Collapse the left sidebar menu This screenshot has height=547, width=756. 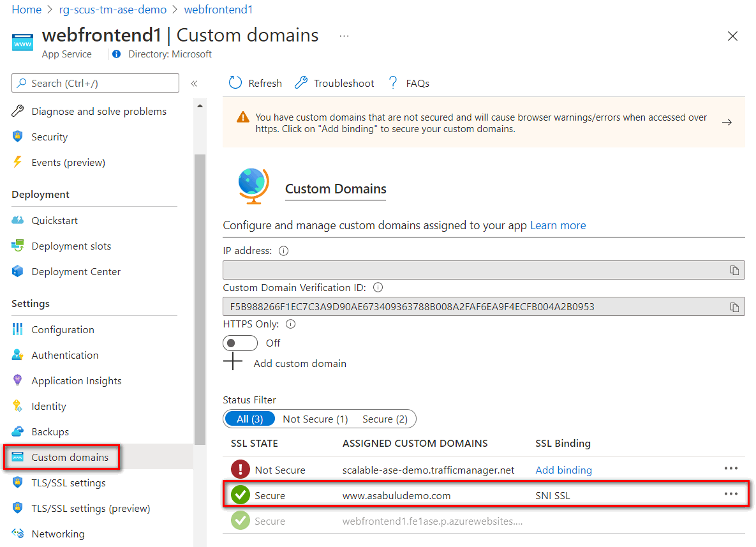194,84
